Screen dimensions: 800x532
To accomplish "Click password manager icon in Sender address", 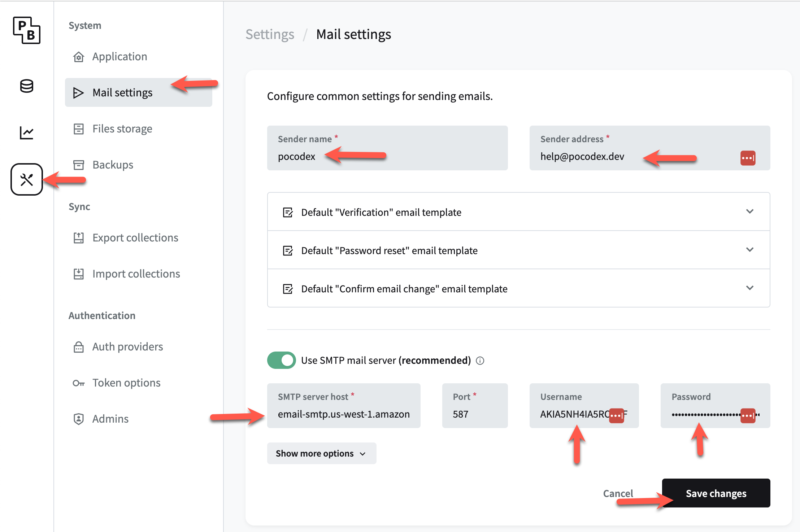I will tap(748, 158).
